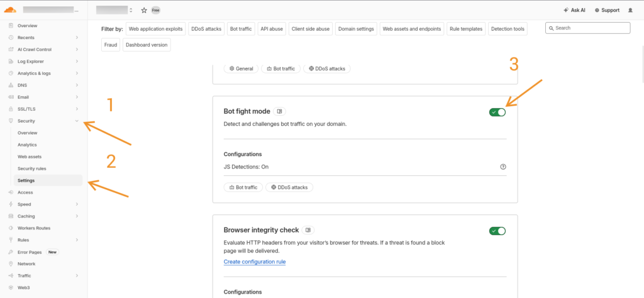Go to Web assets under Security
644x298 pixels.
click(x=30, y=157)
